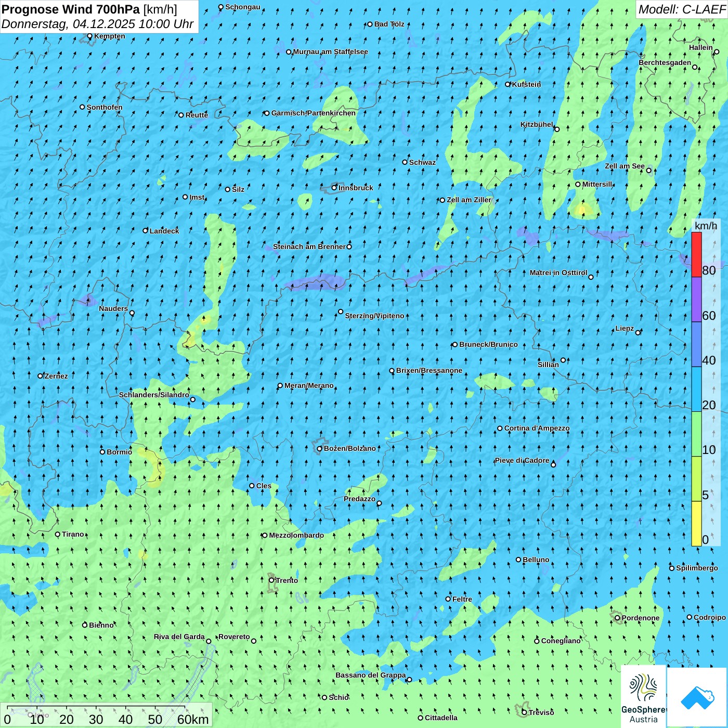The image size is (728, 728).
Task: Click the Nauders town label
Action: click(113, 308)
